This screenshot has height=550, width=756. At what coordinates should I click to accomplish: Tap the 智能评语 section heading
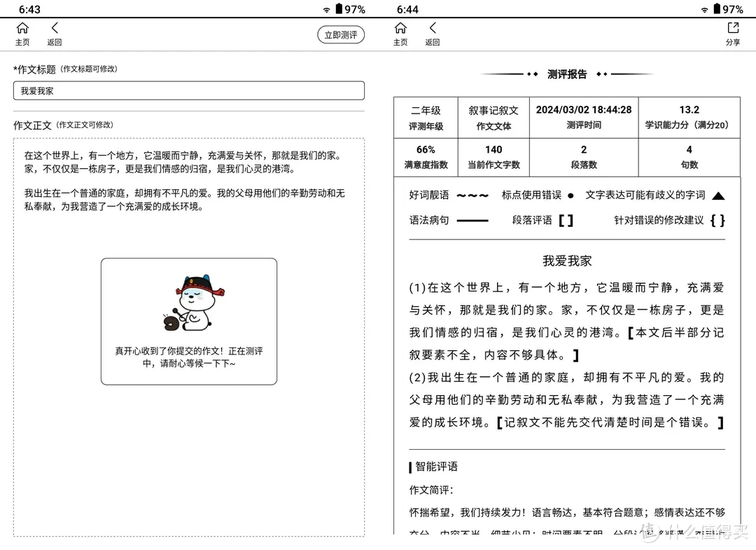436,467
